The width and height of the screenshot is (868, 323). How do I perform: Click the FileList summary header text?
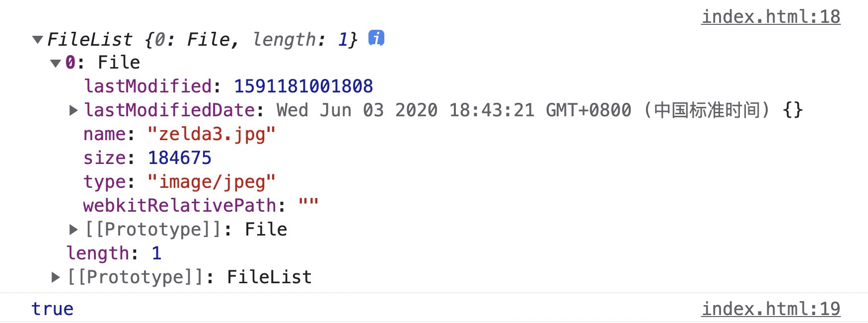tap(202, 39)
